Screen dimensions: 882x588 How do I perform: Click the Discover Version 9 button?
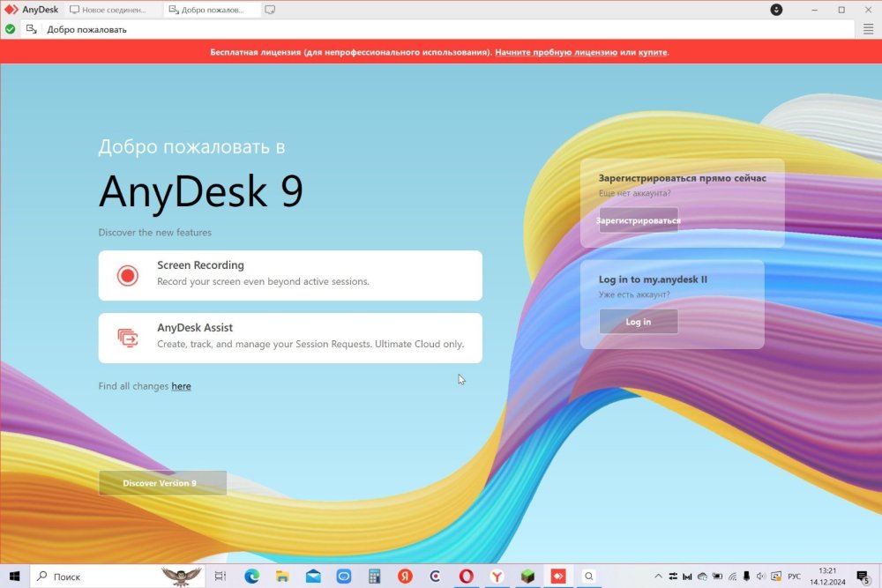click(x=162, y=483)
